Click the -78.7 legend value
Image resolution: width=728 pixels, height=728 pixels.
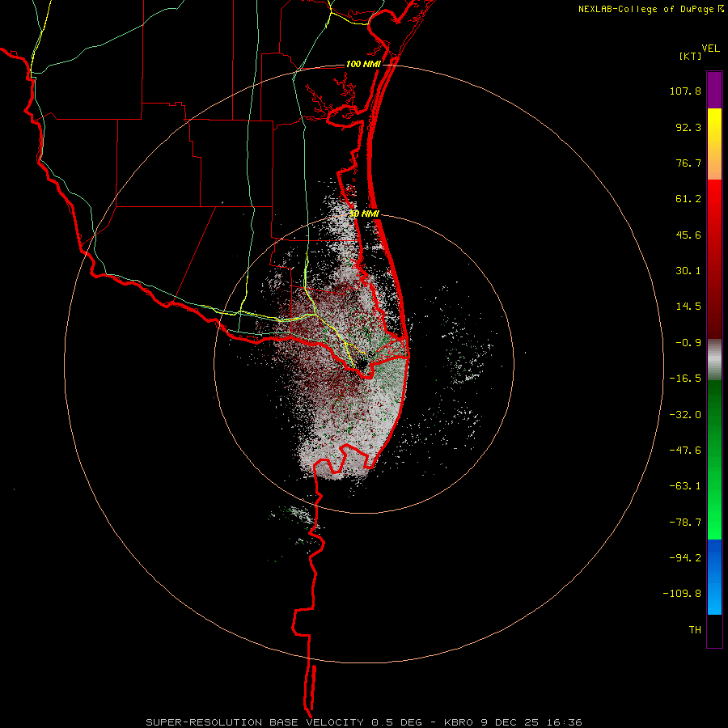[685, 523]
